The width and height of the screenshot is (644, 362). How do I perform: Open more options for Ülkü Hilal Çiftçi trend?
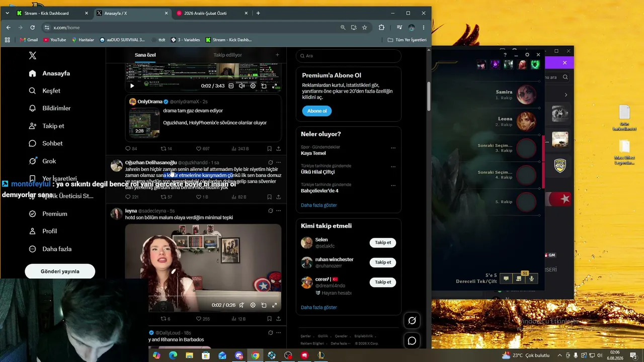tap(393, 167)
